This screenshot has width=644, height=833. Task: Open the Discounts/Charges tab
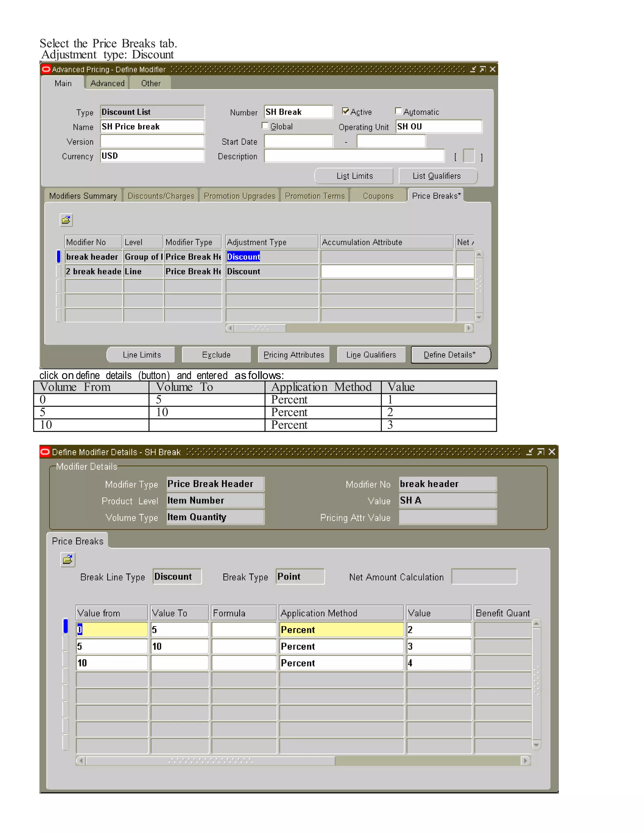tap(161, 196)
